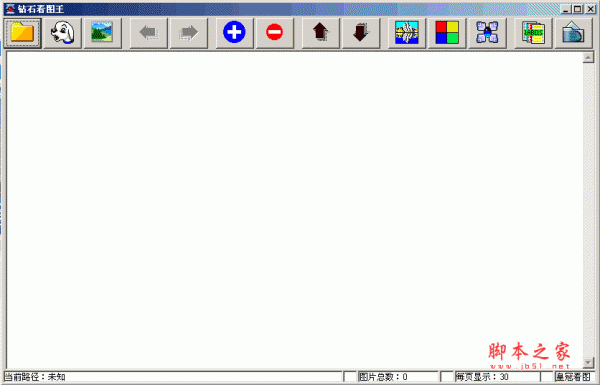This screenshot has height=385, width=600.
Task: Click the black down arrow icon
Action: point(361,33)
